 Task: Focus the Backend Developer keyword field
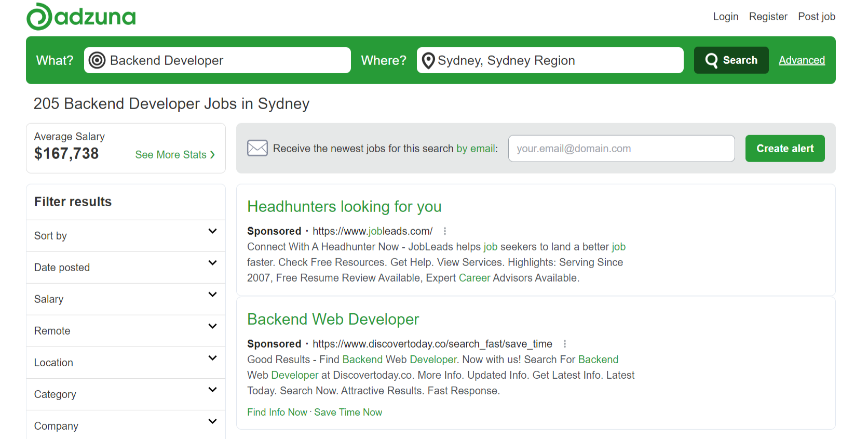click(218, 60)
